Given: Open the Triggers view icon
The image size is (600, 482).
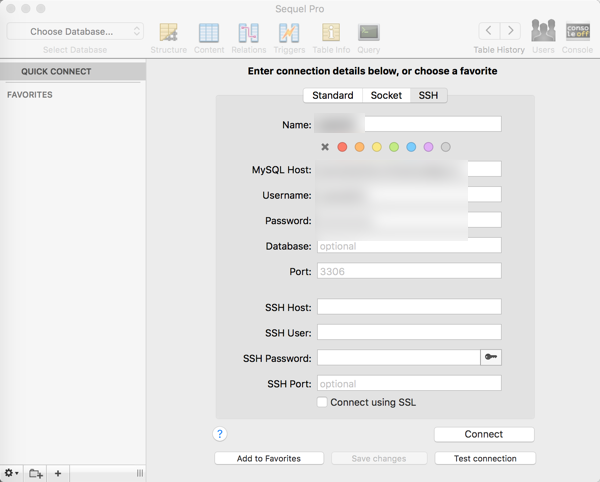Looking at the screenshot, I should (289, 33).
